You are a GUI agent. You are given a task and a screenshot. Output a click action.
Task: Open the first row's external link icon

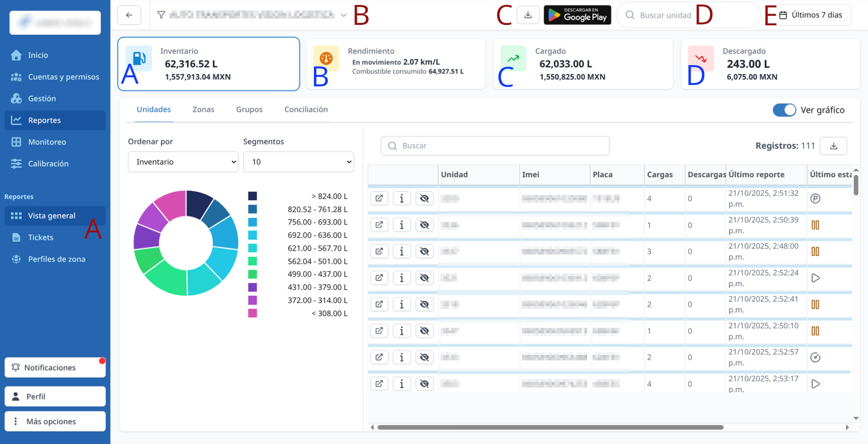pos(379,198)
